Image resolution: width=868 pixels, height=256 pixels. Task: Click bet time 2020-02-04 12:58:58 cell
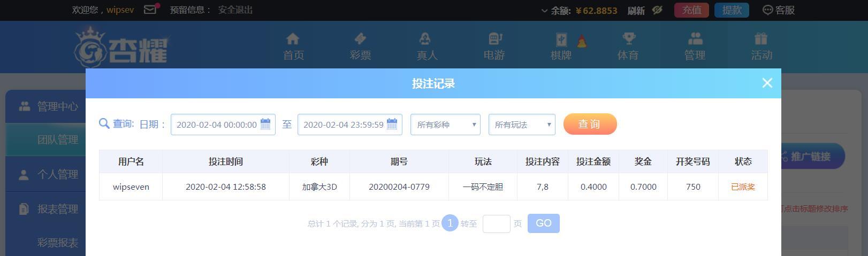pos(226,187)
